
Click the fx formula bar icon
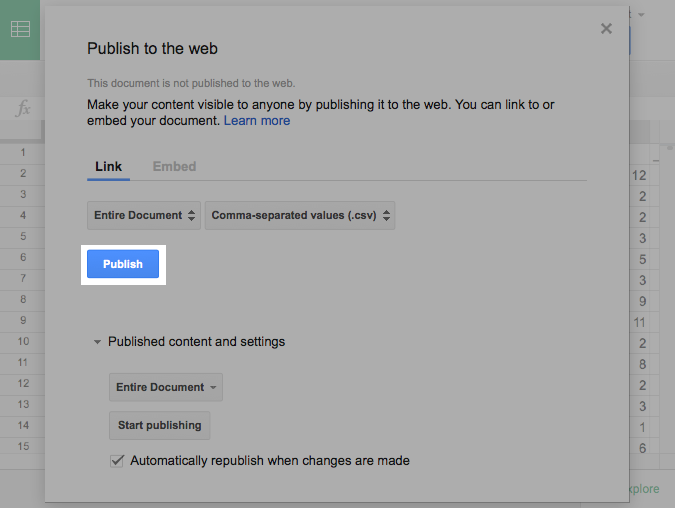(22, 109)
